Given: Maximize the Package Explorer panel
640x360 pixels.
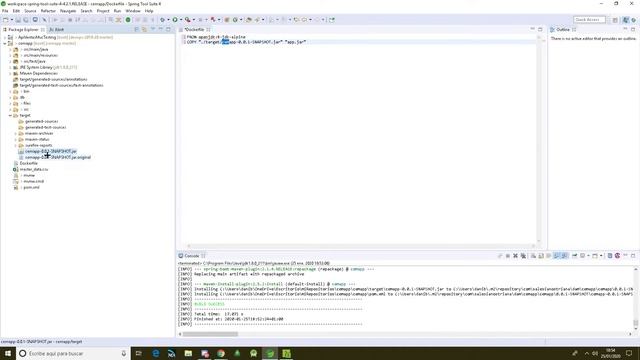Looking at the screenshot, I should point(168,29).
